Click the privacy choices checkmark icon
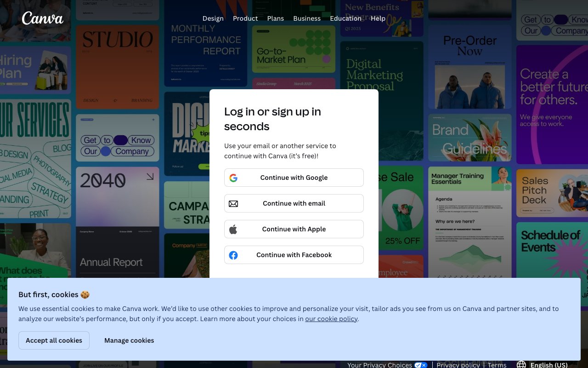 tap(421, 365)
